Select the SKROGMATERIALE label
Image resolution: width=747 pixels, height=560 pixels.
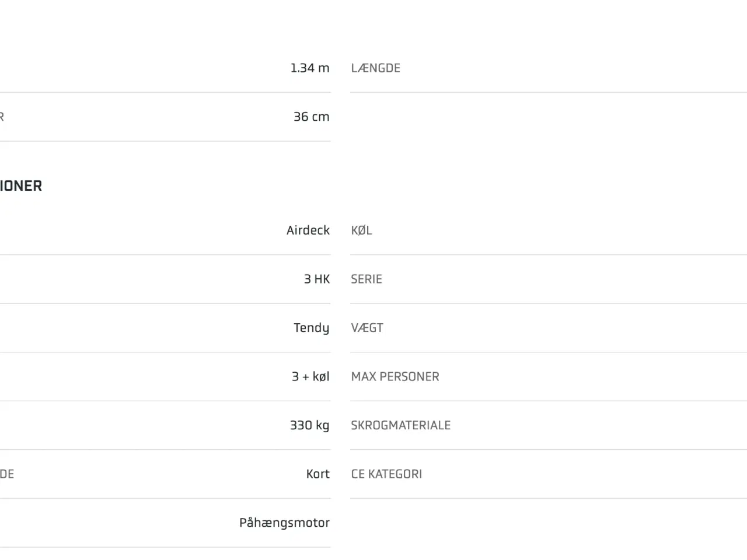point(400,425)
